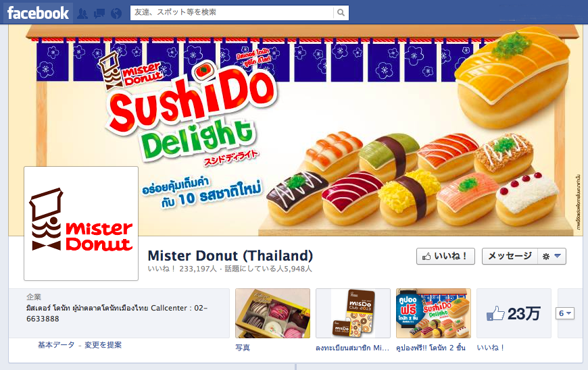The height and width of the screenshot is (370, 588).
Task: Expand the 6 more apps dropdown
Action: pos(565,313)
